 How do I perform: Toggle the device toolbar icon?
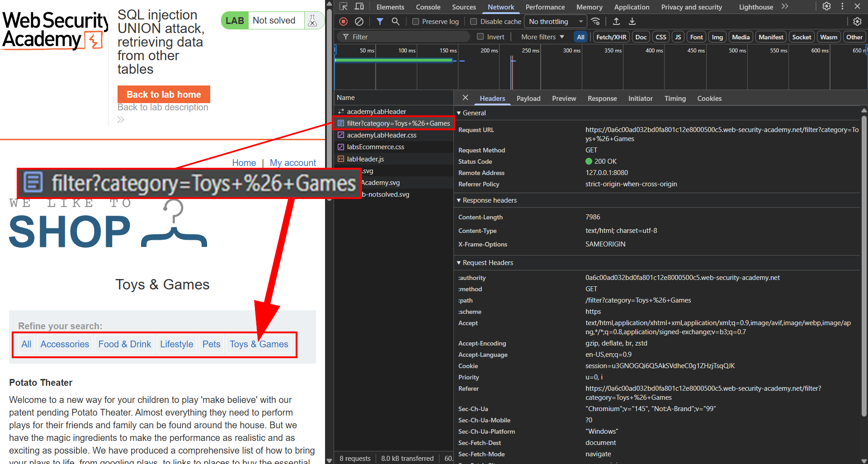(359, 6)
